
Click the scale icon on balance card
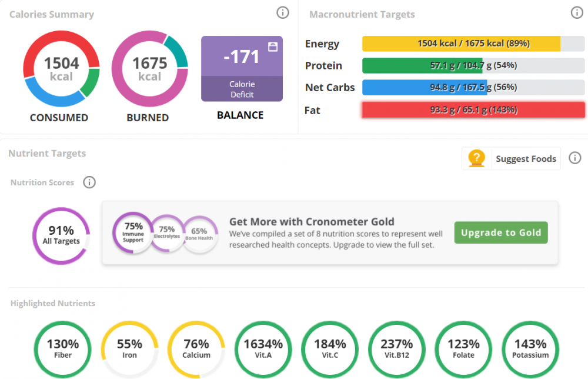(x=273, y=46)
